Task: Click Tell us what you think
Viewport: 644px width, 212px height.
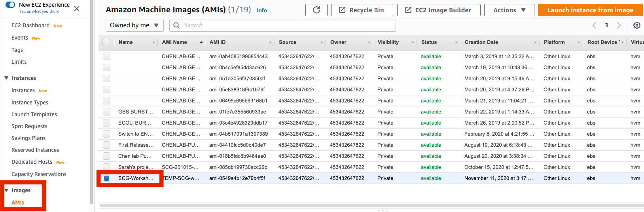Action: point(39,11)
